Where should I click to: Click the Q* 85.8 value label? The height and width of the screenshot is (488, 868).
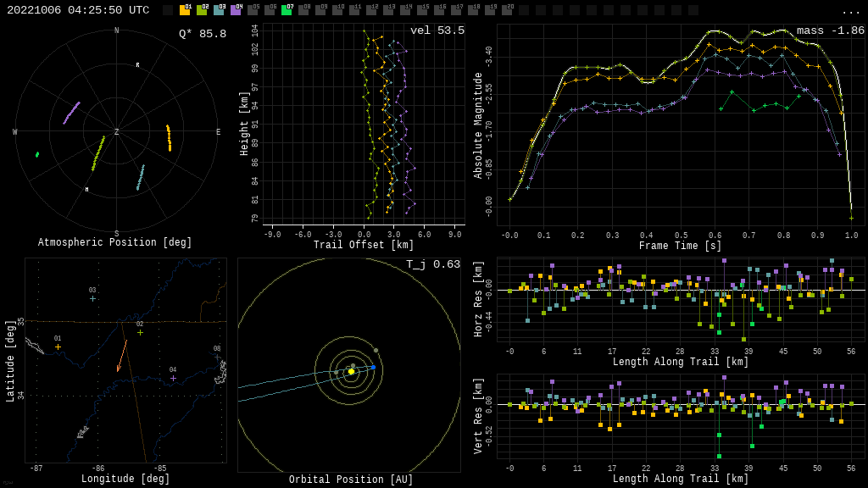point(202,34)
